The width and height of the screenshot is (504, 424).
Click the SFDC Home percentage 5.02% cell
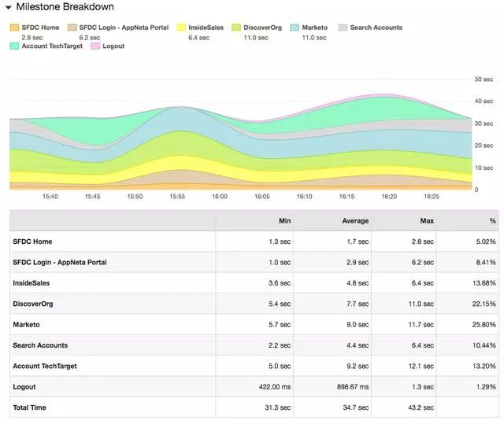coord(486,241)
